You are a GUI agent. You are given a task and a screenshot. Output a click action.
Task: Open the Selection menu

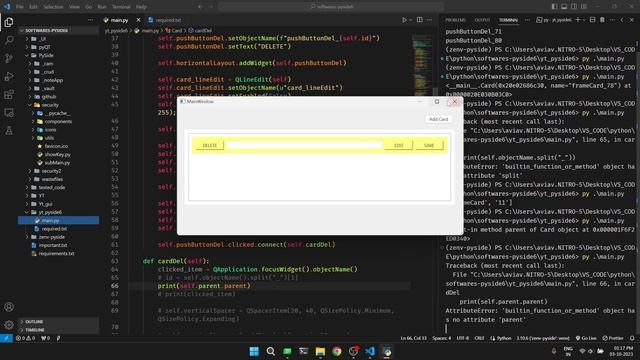(x=53, y=7)
